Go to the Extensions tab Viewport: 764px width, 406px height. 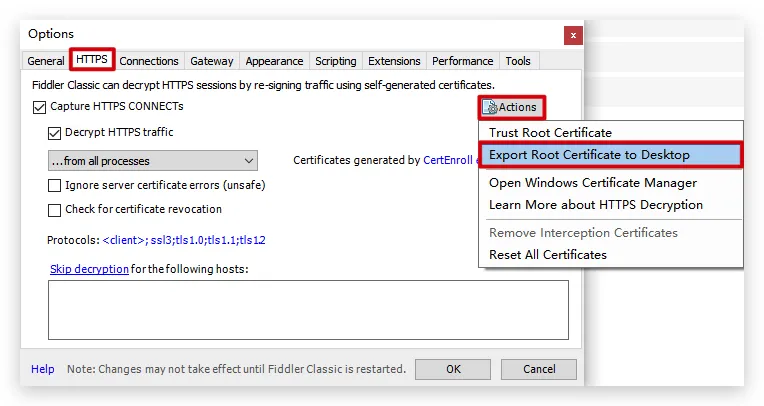click(394, 61)
